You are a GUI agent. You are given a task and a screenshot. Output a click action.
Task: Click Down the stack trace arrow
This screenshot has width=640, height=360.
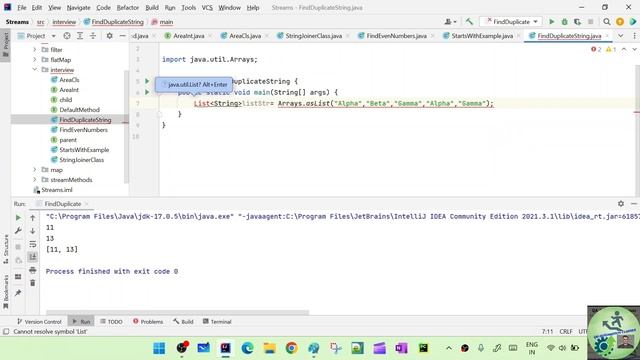click(33, 231)
